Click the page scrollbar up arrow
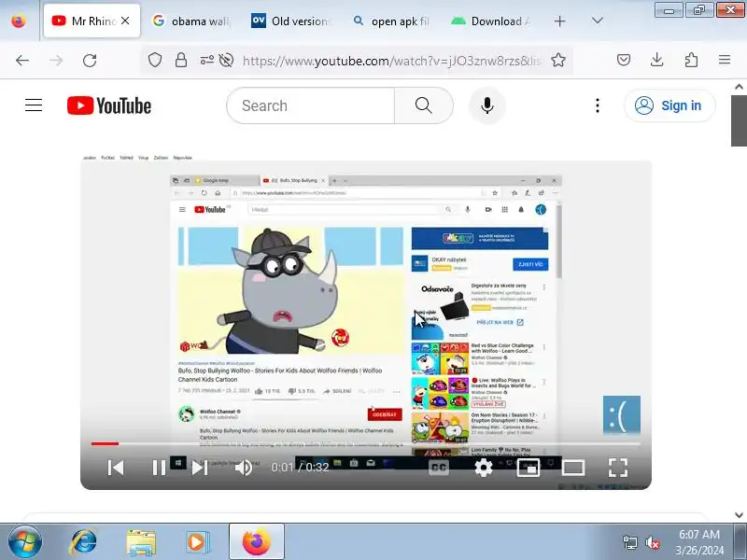 739,87
